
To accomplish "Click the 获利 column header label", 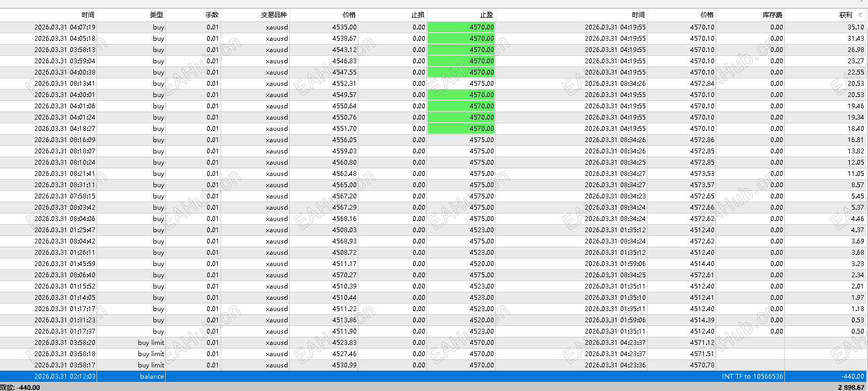I will 846,15.
